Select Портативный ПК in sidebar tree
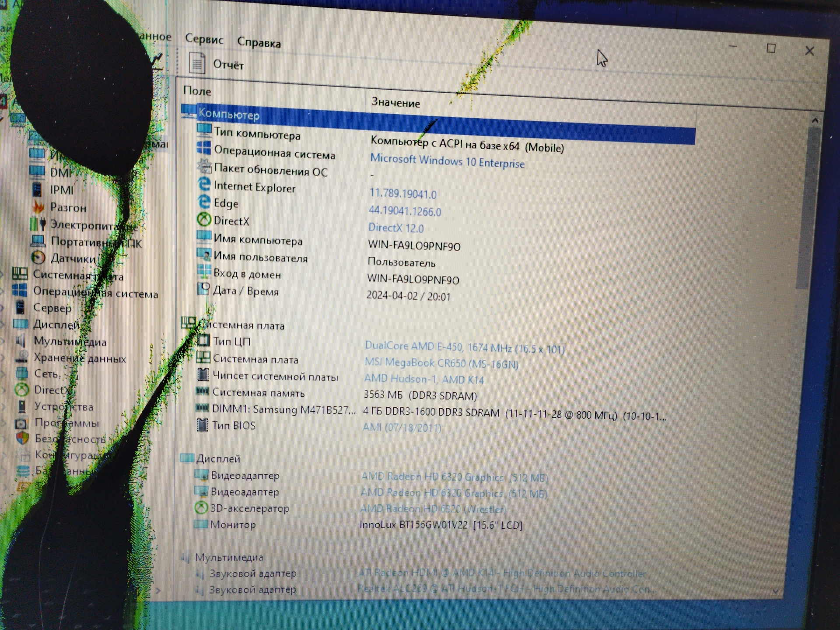 click(96, 242)
